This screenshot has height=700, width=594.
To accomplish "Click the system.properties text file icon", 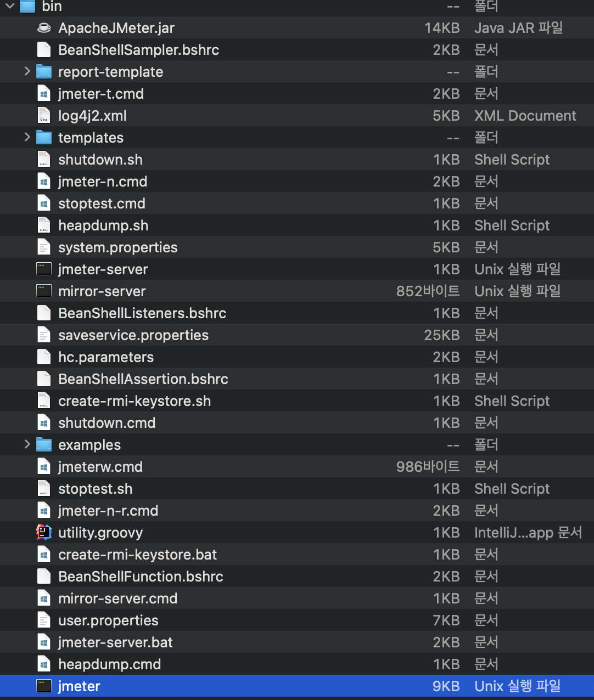I will click(44, 247).
